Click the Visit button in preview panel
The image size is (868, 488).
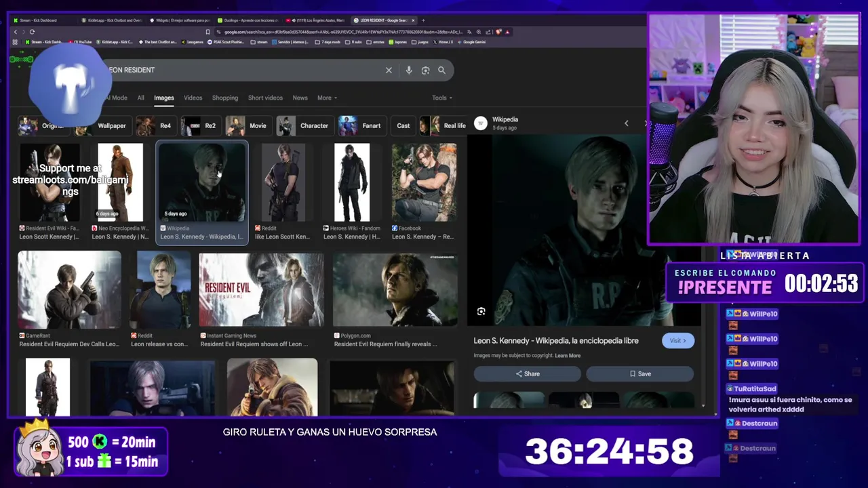678,340
